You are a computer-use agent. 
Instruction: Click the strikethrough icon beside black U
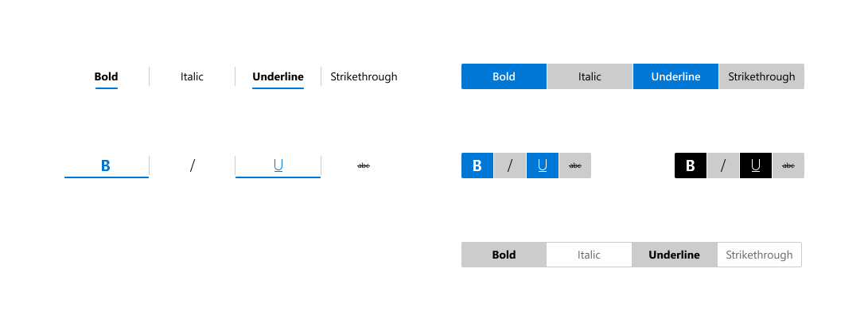tap(788, 165)
